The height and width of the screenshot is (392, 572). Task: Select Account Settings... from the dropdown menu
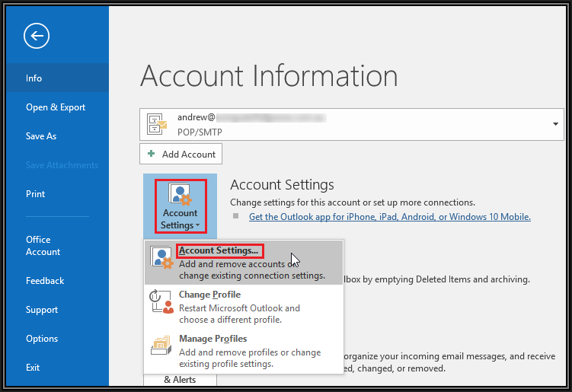pos(244,263)
